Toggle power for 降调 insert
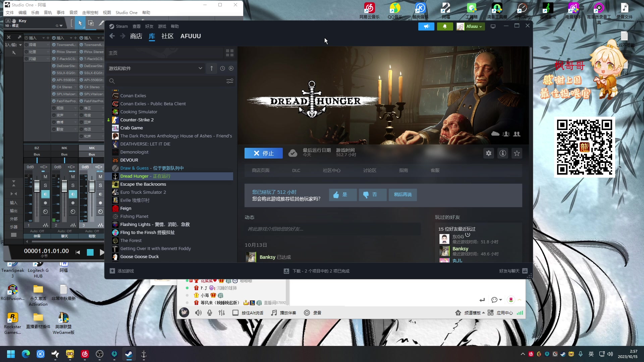Viewport: 644px width, 362px height. click(26, 45)
